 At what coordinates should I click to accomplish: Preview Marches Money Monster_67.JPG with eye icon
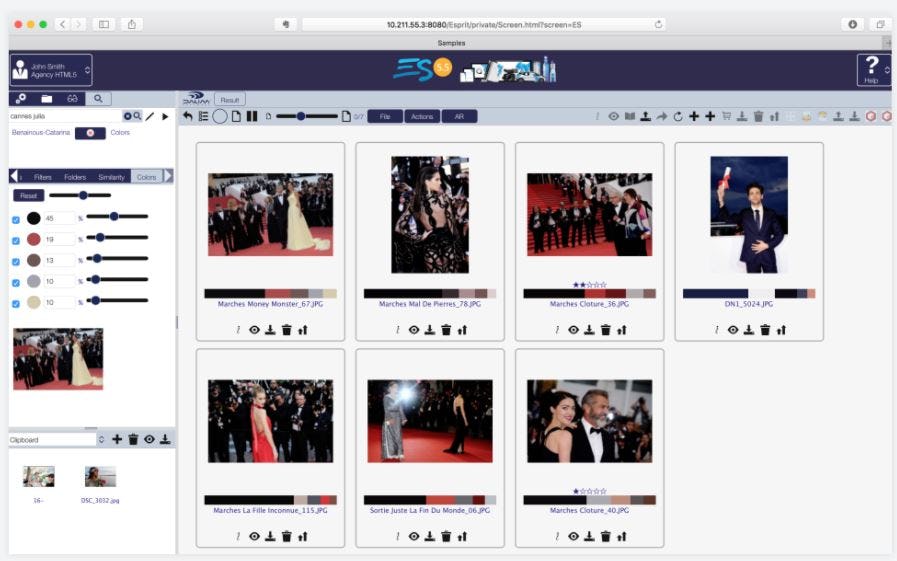(254, 330)
